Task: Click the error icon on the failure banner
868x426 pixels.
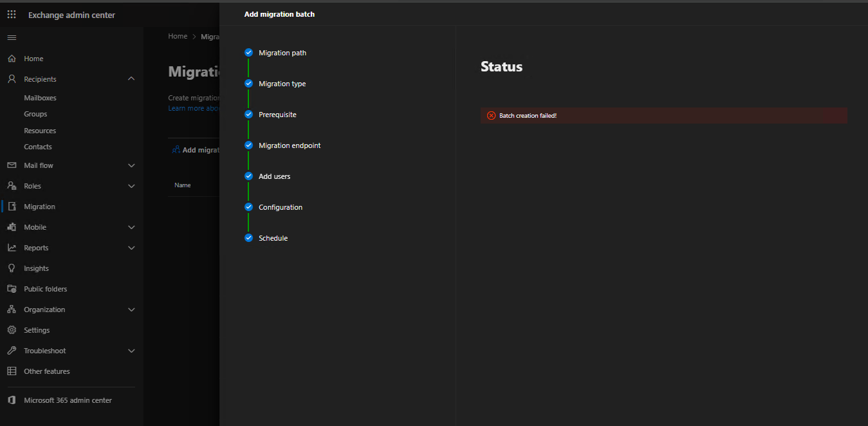Action: [491, 115]
